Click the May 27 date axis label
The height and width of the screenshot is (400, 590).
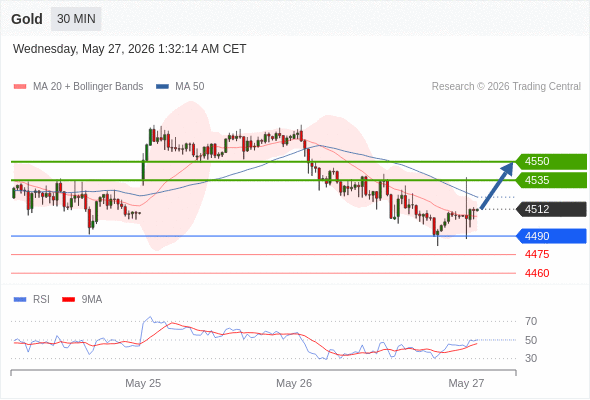[x=466, y=383]
